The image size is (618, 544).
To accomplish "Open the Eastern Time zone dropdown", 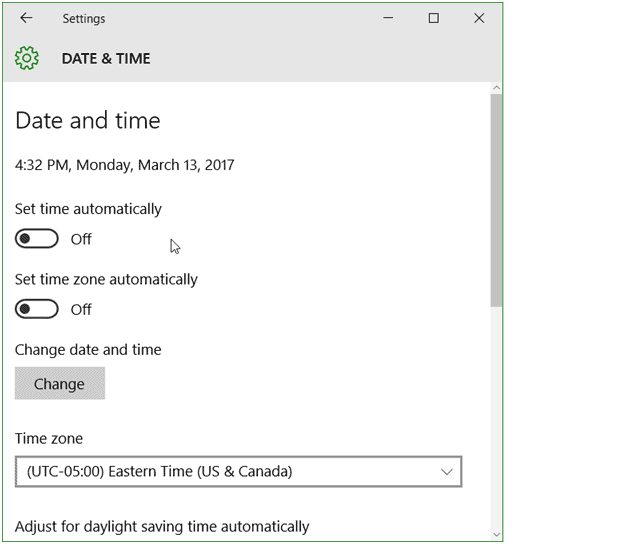I will (238, 471).
